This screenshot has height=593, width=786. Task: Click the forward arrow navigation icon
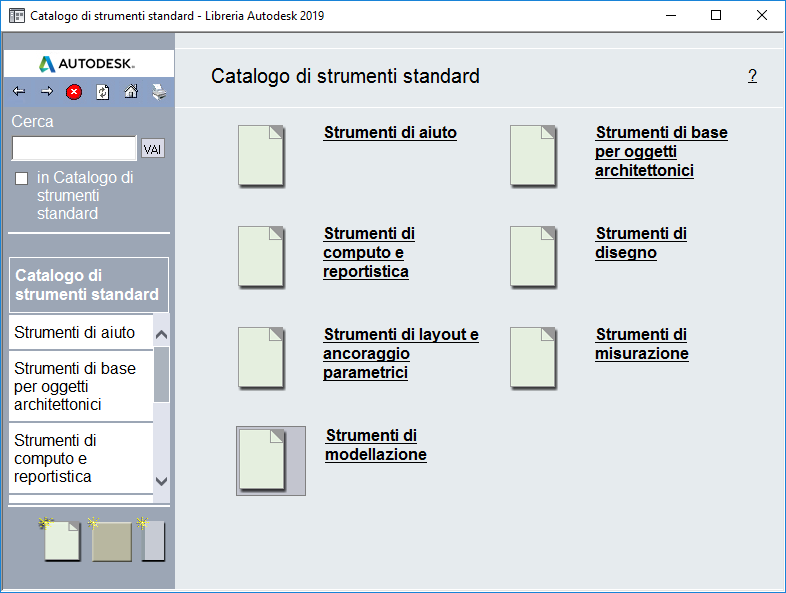(46, 92)
